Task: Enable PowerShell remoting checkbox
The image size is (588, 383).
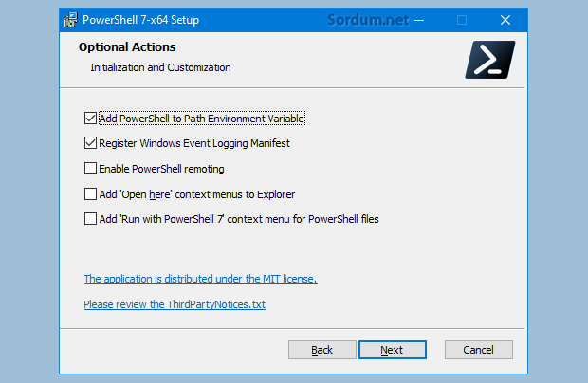Action: (x=90, y=169)
